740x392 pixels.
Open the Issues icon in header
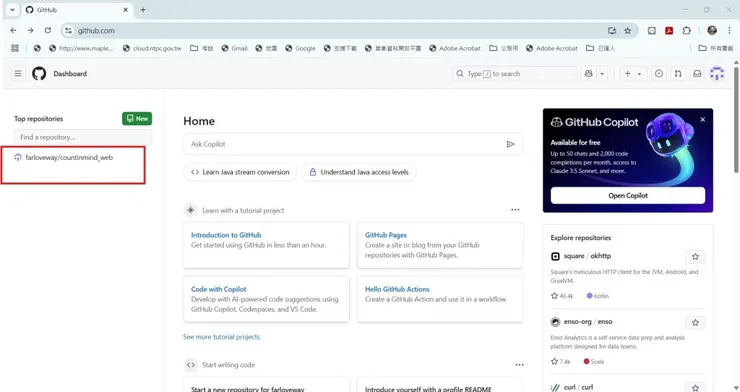pos(659,74)
